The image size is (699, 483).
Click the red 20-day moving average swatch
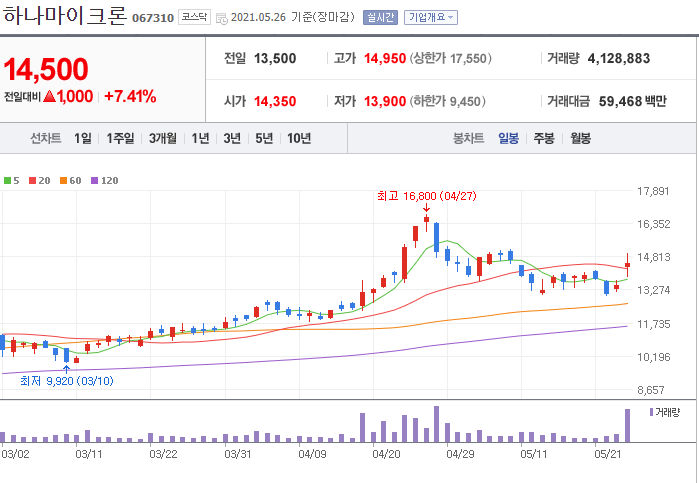32,181
